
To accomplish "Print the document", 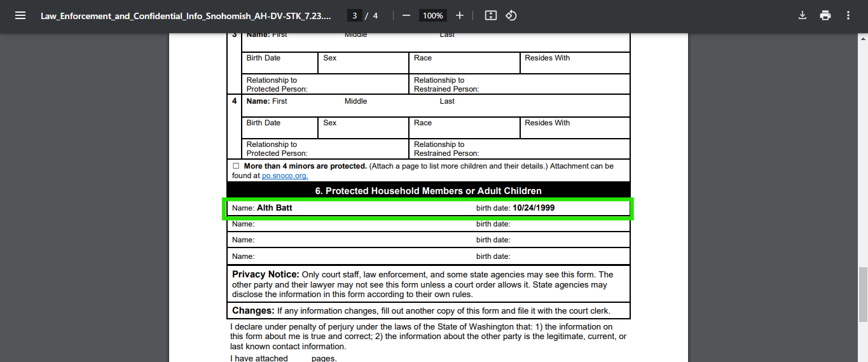I will tap(825, 15).
